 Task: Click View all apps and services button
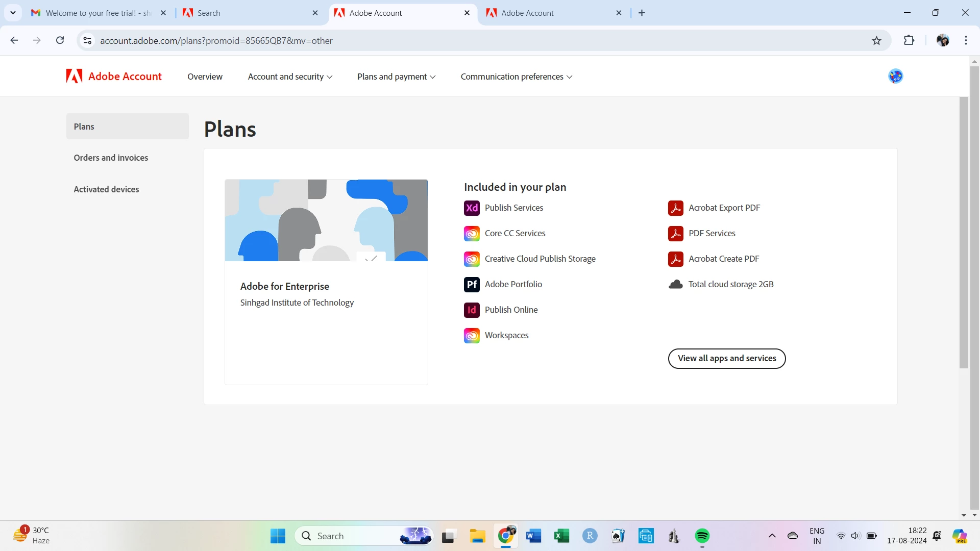726,359
